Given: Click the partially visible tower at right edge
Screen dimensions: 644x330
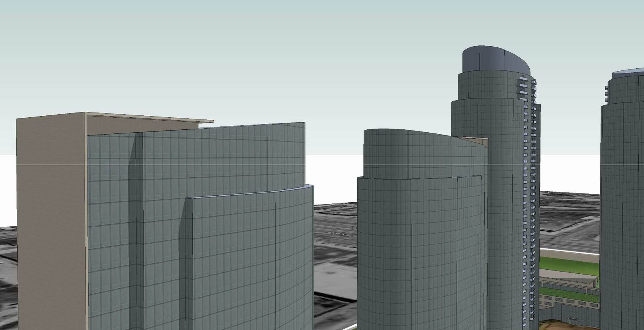Looking at the screenshot, I should (x=624, y=181).
